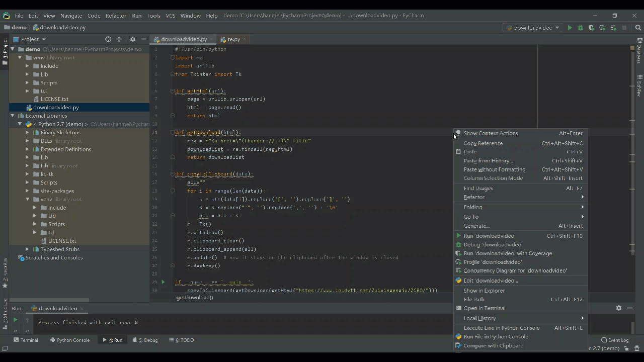The width and height of the screenshot is (644, 362).
Task: Click the green Debug bug icon
Action: coord(581,28)
